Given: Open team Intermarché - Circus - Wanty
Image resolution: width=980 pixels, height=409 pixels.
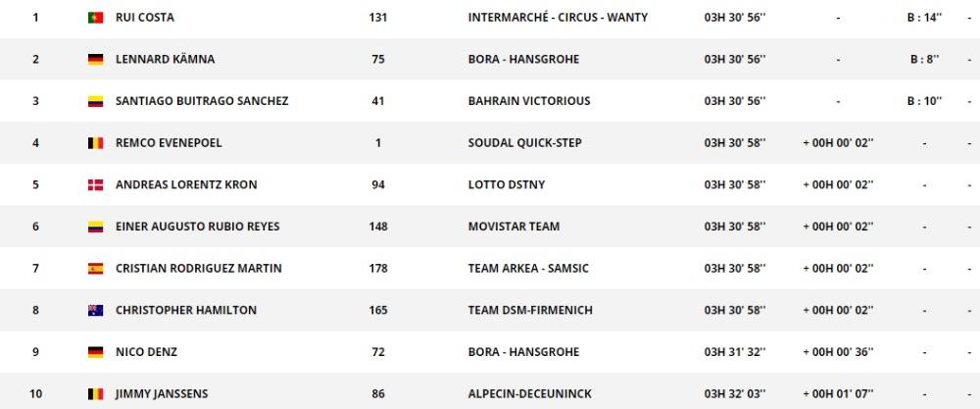Looking at the screenshot, I should 558,18.
